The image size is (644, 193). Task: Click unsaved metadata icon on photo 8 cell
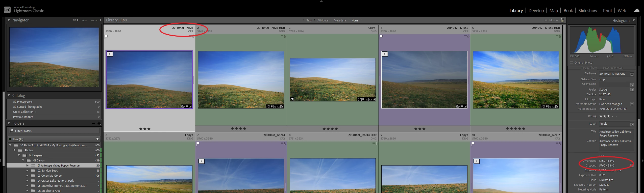click(375, 144)
